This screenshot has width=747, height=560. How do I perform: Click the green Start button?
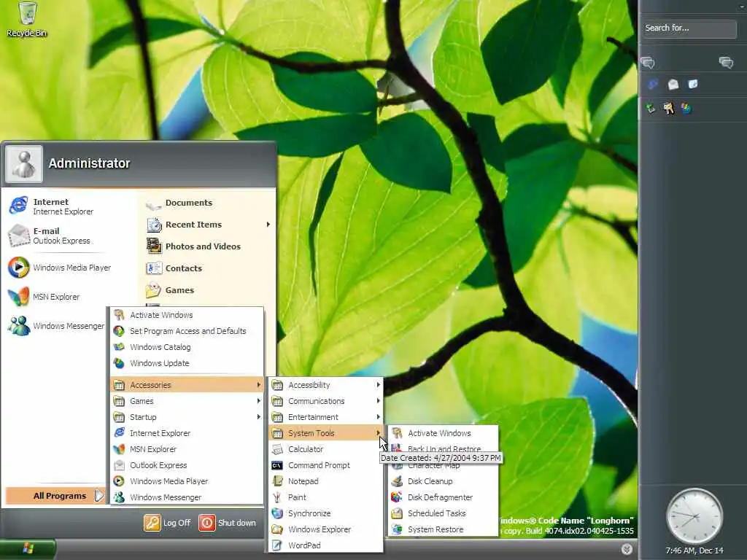(28, 549)
